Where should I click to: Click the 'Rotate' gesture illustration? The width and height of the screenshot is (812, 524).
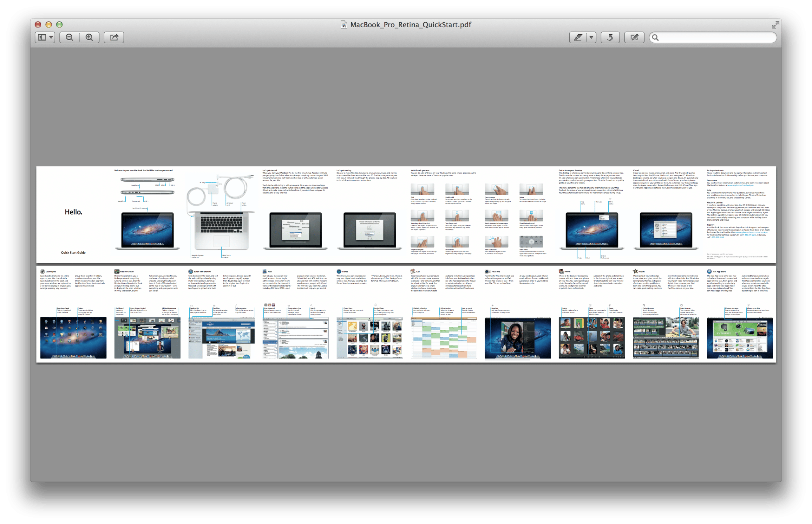click(531, 189)
